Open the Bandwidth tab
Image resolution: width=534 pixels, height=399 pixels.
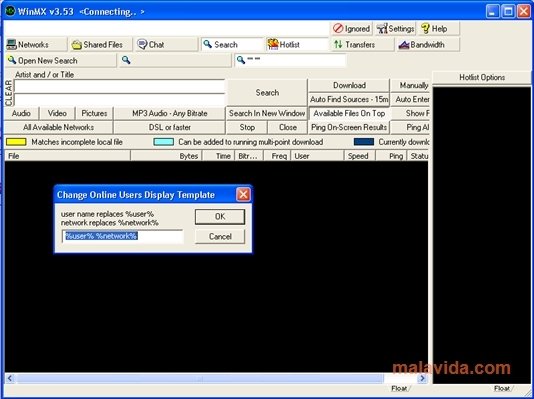428,45
